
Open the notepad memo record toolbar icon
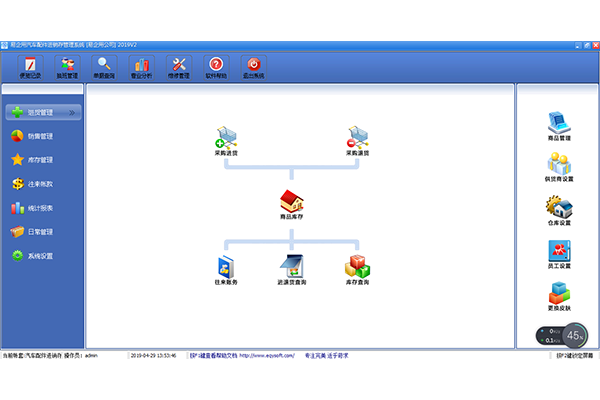point(30,68)
